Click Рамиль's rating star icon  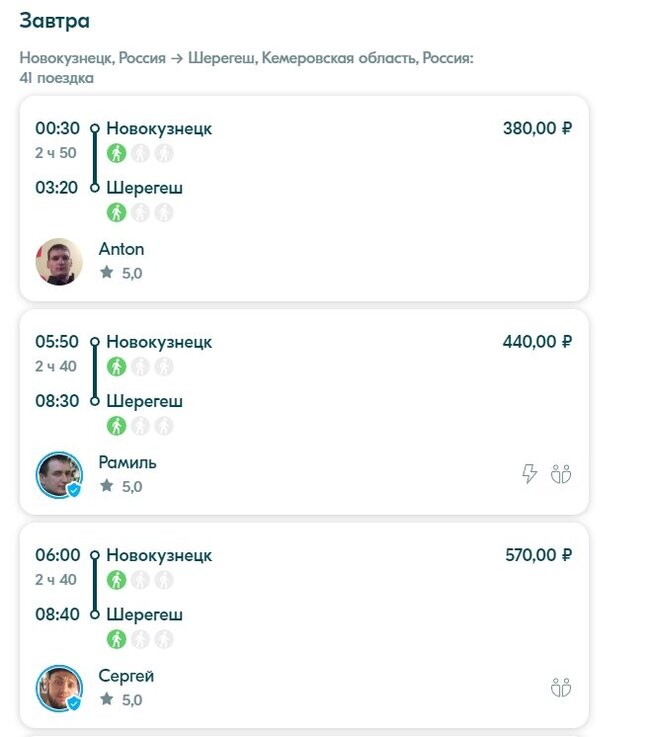coord(107,486)
